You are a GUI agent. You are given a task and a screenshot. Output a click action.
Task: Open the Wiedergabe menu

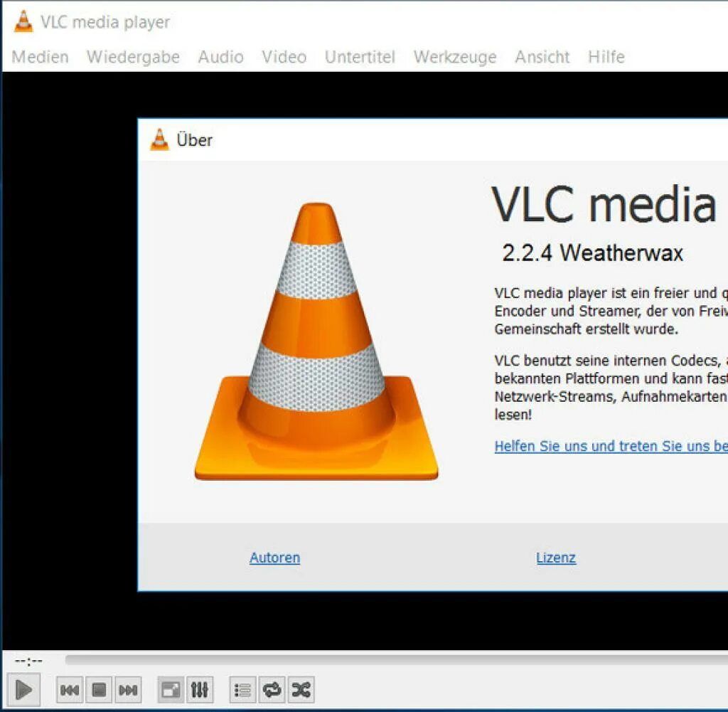click(133, 57)
